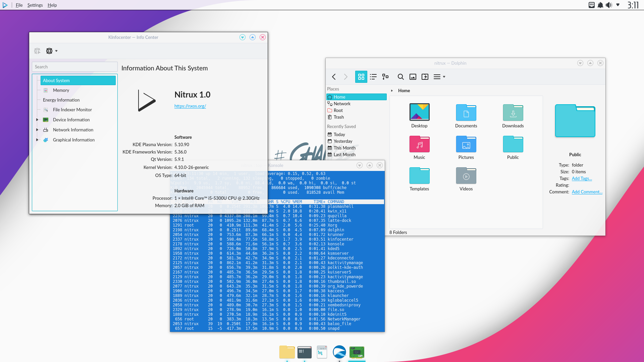Click the clock in the top panel

(x=633, y=5)
